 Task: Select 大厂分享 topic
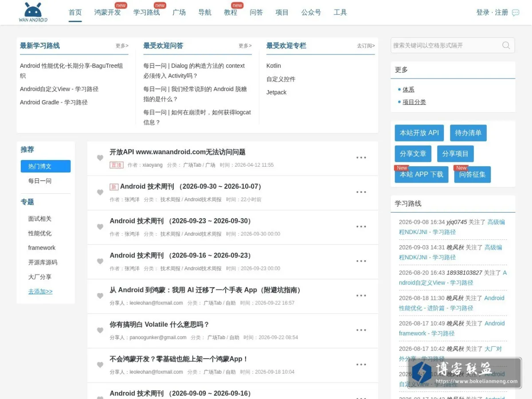point(40,277)
